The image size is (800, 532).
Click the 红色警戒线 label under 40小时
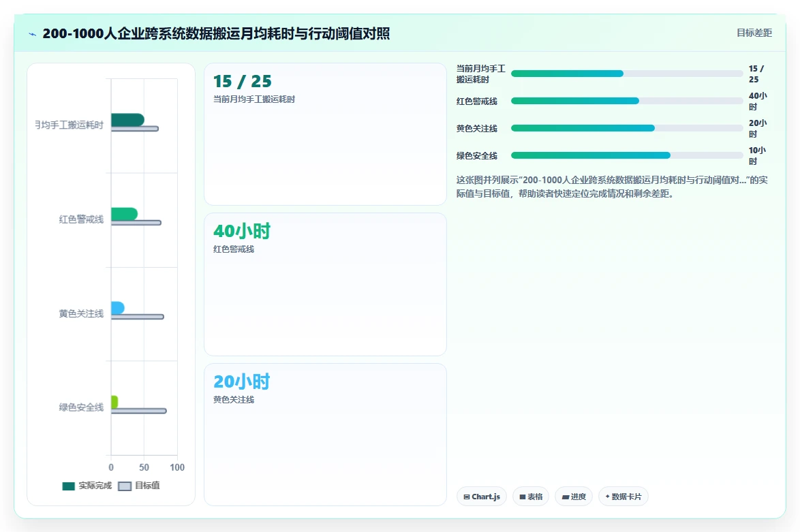[234, 249]
